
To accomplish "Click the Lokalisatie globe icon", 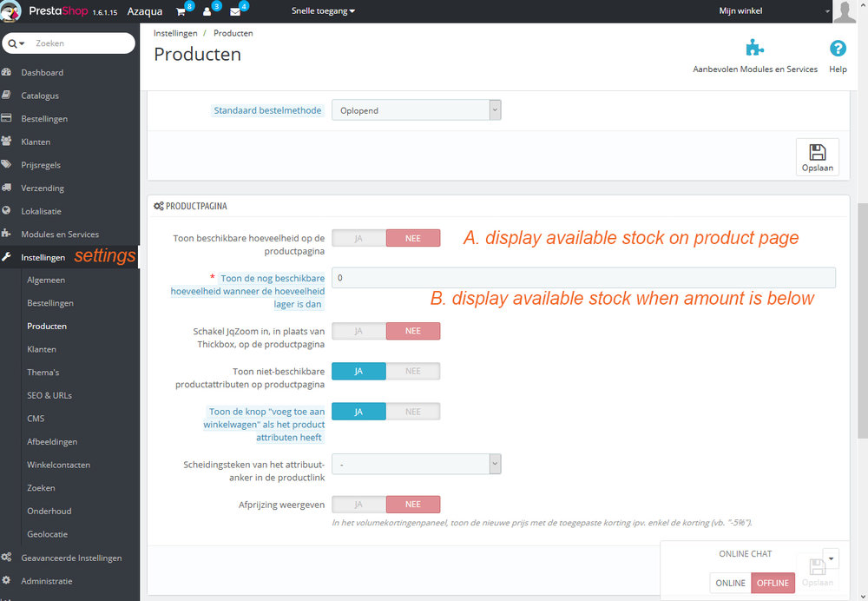I will (x=7, y=210).
